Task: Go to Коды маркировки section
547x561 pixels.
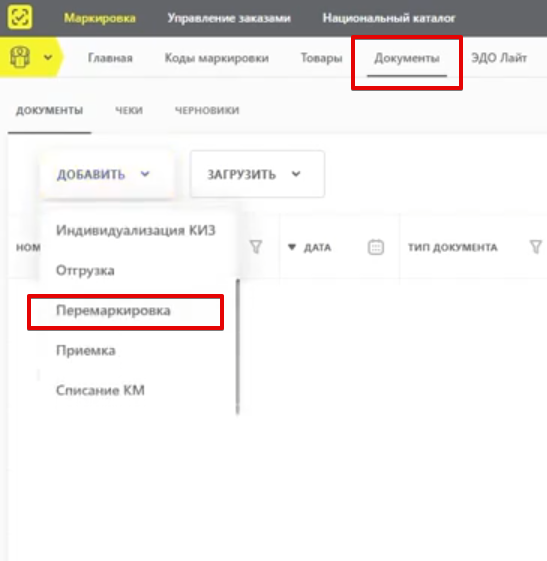Action: click(x=216, y=58)
